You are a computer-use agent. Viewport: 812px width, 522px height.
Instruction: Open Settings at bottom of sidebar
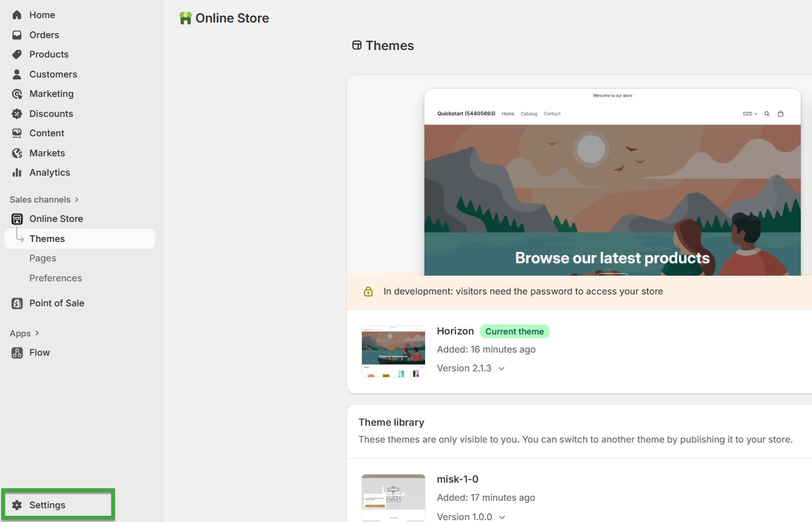47,505
